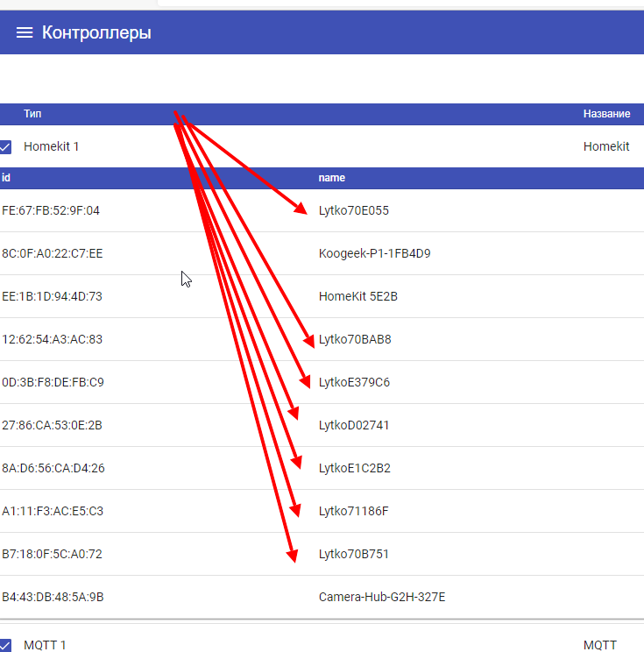Select device name Koogeek-P1-1FB4D9

[375, 253]
